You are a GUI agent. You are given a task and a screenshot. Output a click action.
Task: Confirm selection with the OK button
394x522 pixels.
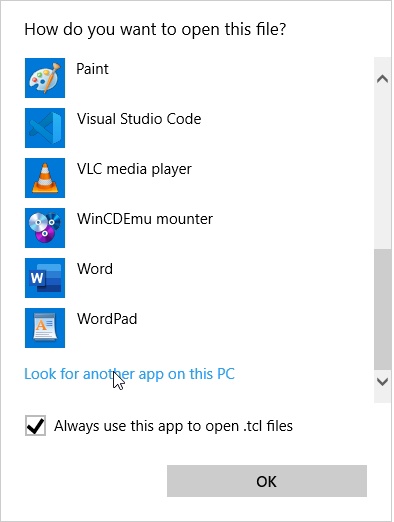267,481
